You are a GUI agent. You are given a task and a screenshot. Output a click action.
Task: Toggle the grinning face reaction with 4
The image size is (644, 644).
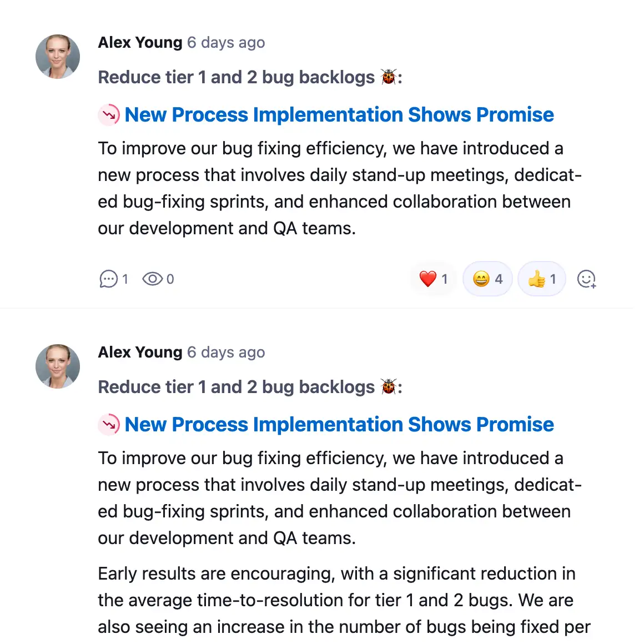click(487, 279)
